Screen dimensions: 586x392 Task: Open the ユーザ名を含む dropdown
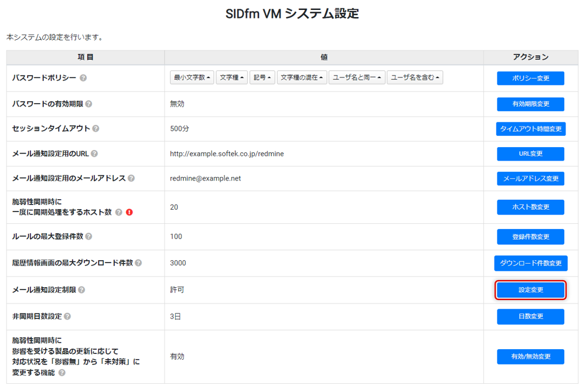[415, 77]
